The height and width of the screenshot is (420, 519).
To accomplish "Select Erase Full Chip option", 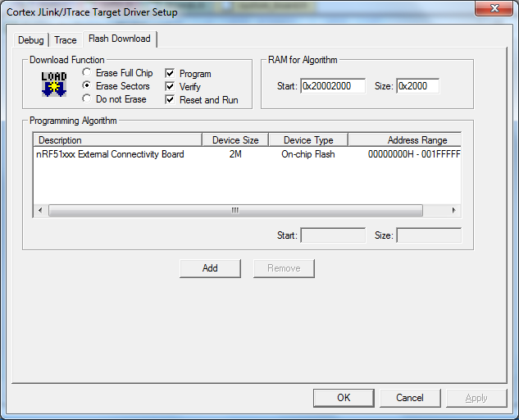I will coord(87,73).
